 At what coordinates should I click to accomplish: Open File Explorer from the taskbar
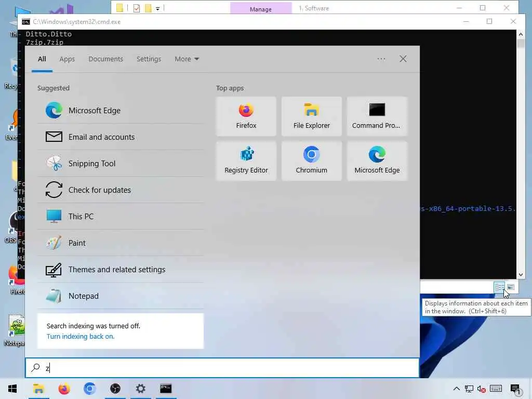click(38, 389)
